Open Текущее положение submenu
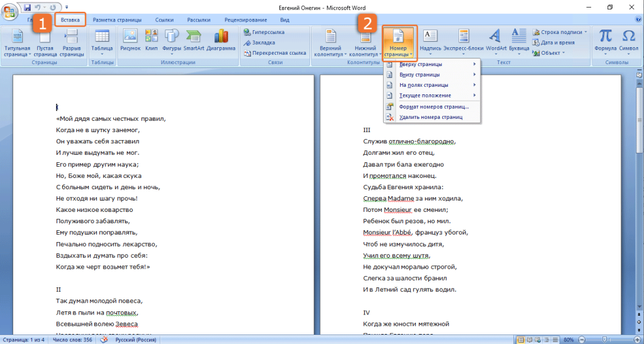The width and height of the screenshot is (644, 344). point(432,95)
